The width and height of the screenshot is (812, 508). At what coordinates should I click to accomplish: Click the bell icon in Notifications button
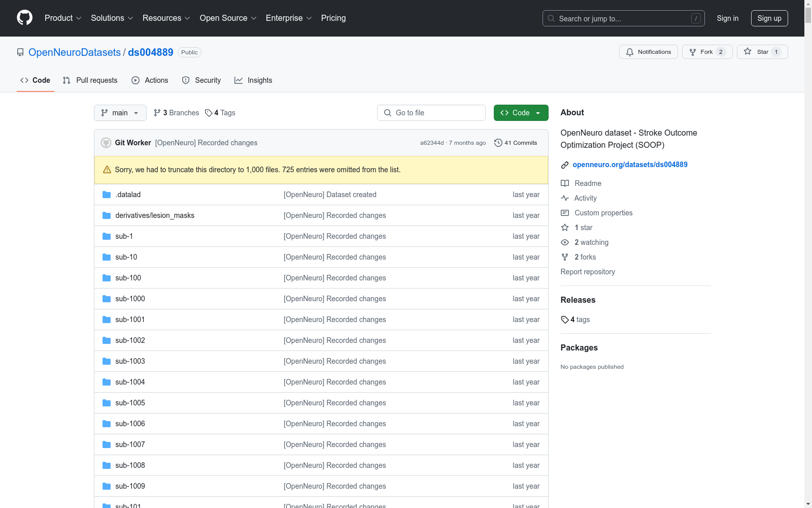[x=630, y=52]
